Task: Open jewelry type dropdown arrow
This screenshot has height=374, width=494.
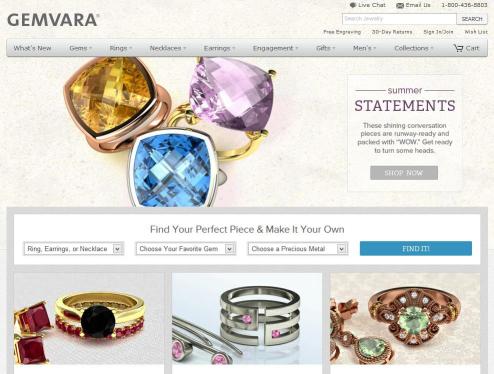Action: (x=117, y=249)
